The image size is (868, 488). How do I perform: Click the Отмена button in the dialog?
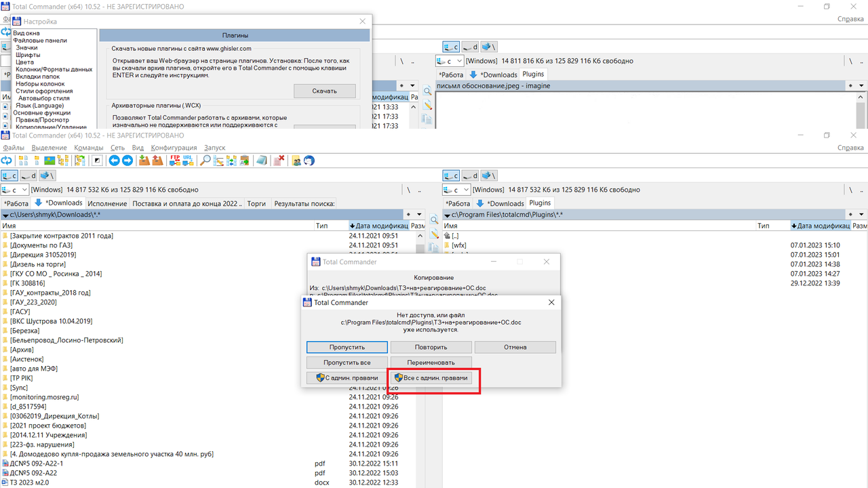(x=515, y=347)
